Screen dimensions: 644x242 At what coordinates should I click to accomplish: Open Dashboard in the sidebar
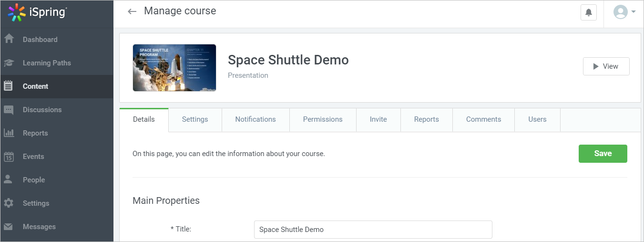[x=57, y=40]
